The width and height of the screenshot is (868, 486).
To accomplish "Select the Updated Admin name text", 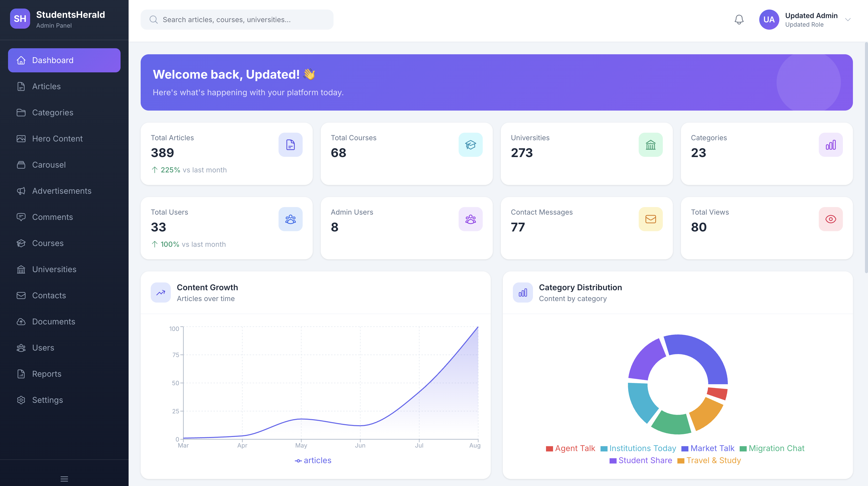I will [811, 16].
